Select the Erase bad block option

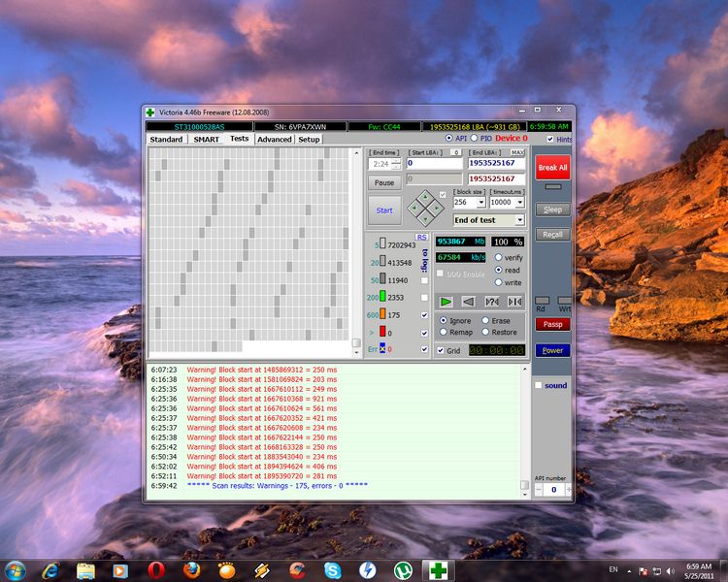click(485, 320)
